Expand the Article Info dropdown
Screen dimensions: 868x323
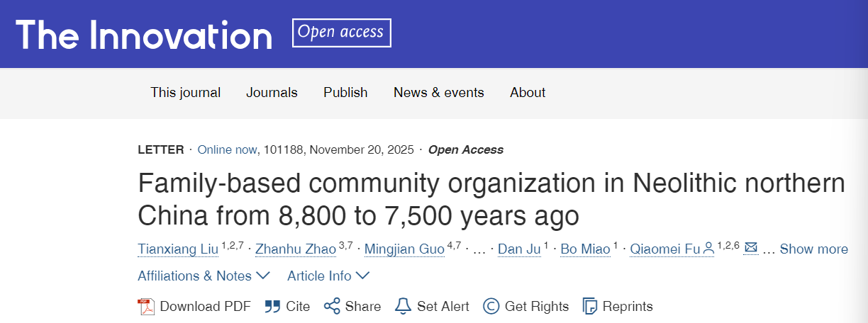[x=328, y=276]
